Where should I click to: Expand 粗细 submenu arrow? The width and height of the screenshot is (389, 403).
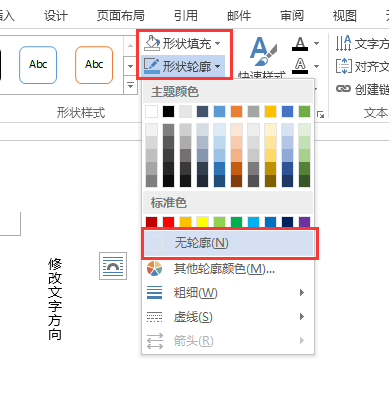point(302,293)
